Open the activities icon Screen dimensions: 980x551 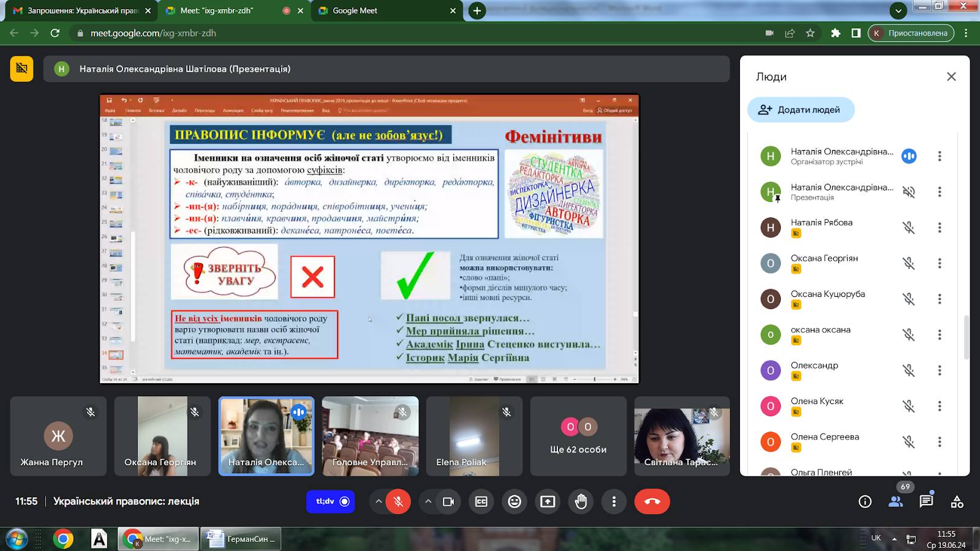(957, 501)
